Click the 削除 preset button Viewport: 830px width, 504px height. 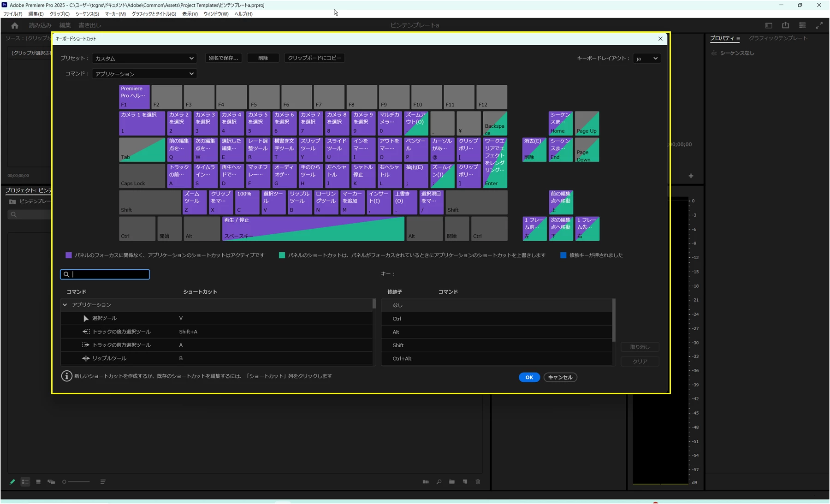263,58
